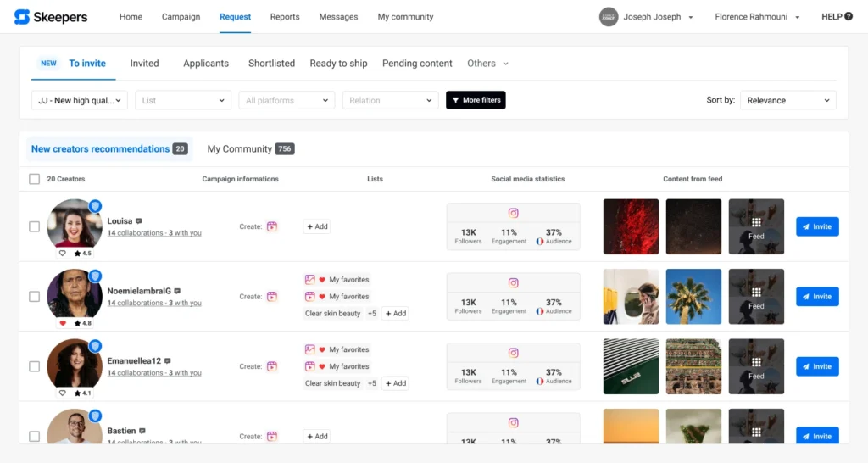Click the verified badge on Emanuellea12's avatar

(x=95, y=346)
